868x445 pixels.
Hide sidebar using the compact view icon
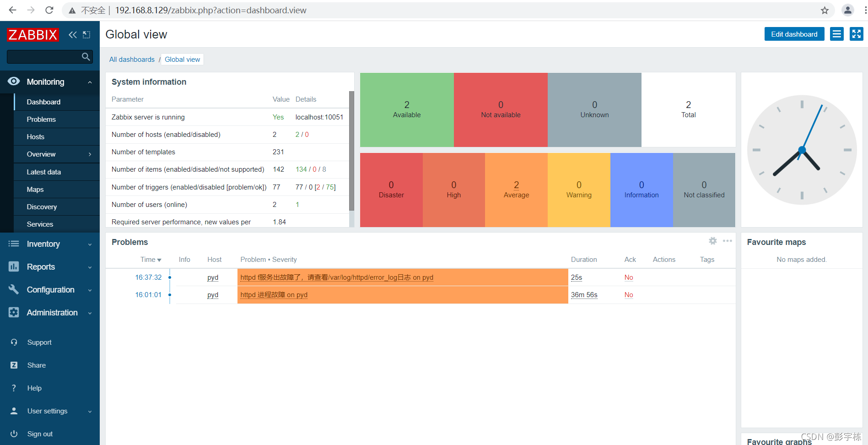click(x=86, y=35)
